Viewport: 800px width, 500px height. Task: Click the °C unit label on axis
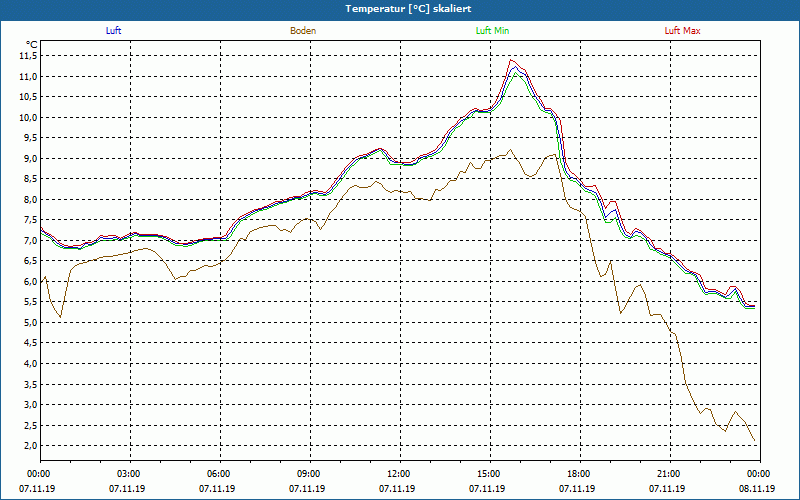32,45
